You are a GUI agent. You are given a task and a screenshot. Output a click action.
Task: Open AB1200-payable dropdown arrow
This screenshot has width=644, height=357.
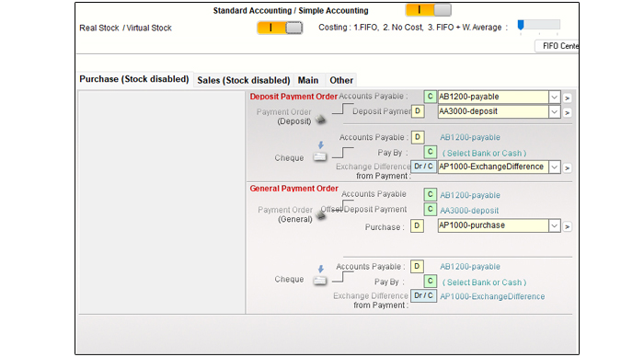(x=555, y=97)
